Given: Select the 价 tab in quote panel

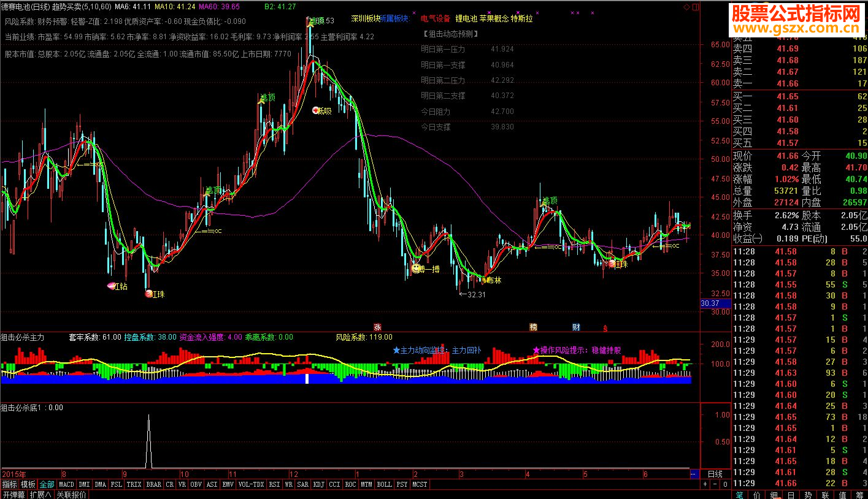Looking at the screenshot, I should 757,494.
